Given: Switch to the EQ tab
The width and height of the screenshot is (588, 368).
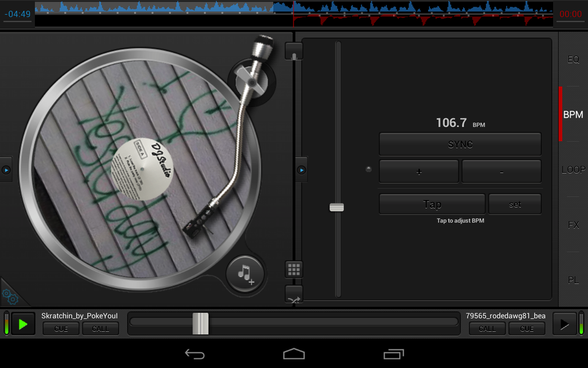Looking at the screenshot, I should click(573, 59).
